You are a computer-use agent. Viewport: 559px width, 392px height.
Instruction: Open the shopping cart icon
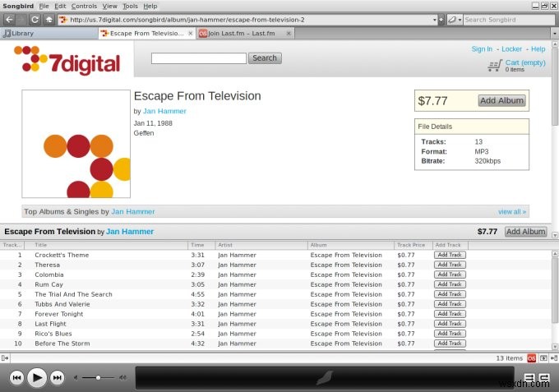[495, 66]
